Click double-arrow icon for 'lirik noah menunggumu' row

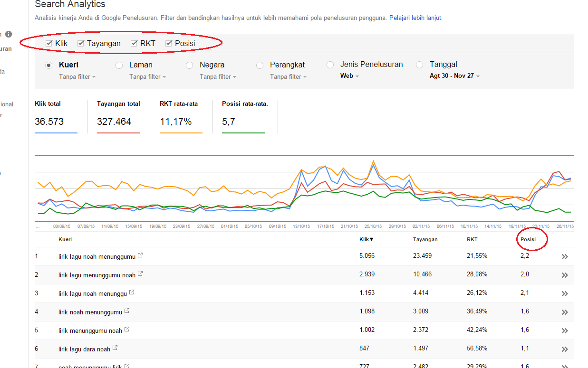565,312
